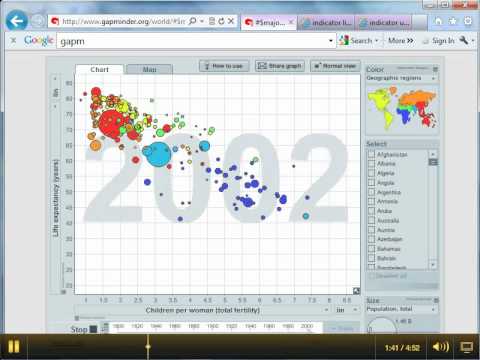Viewport: 480px width, 360px height.
Task: Tick the Angola checkbox
Action: [x=371, y=183]
